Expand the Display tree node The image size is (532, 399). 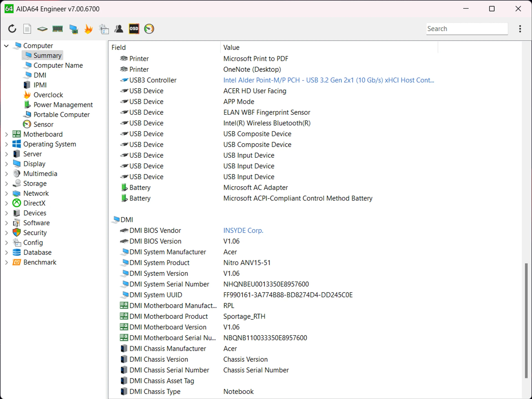coord(6,164)
